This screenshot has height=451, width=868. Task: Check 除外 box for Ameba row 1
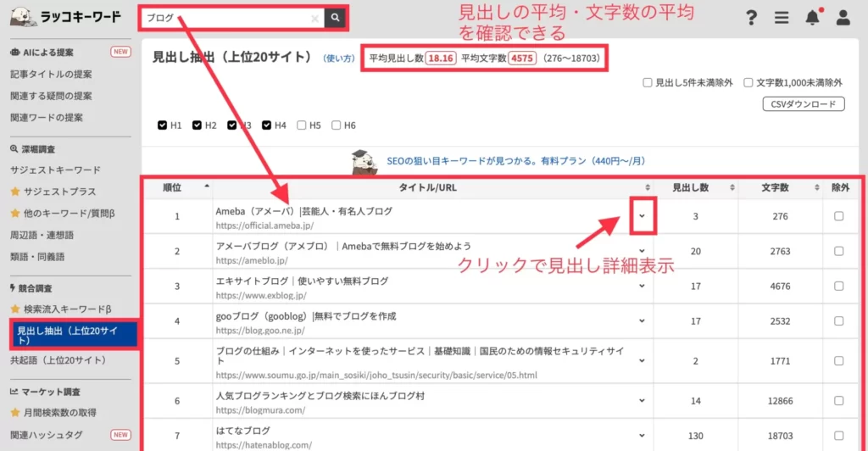pyautogui.click(x=838, y=216)
